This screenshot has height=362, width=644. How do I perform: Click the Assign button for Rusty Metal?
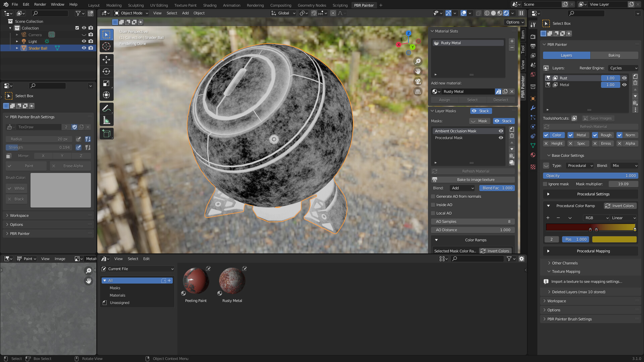(x=444, y=100)
